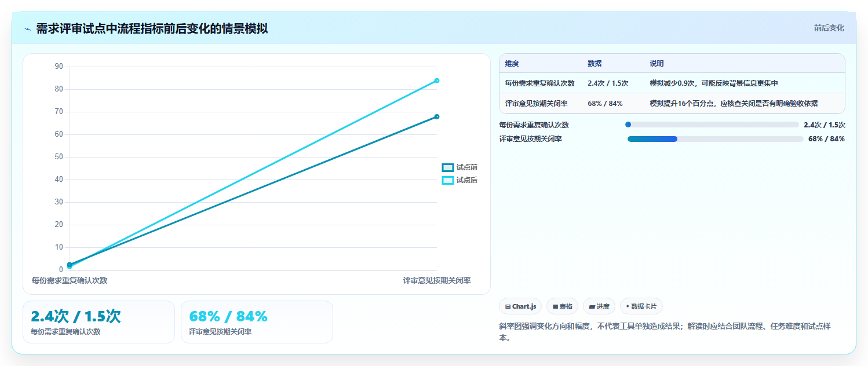Click the 维度 column header
Screen dimensions: 868x366
(x=512, y=64)
